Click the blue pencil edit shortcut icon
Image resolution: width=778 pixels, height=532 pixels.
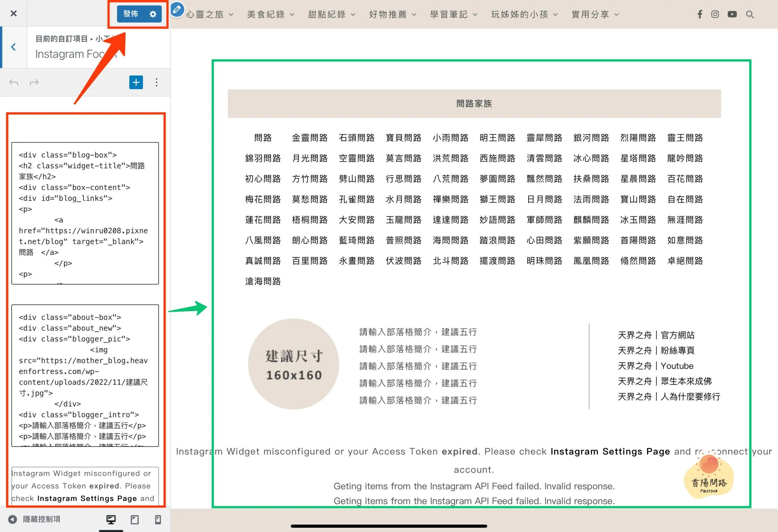177,9
